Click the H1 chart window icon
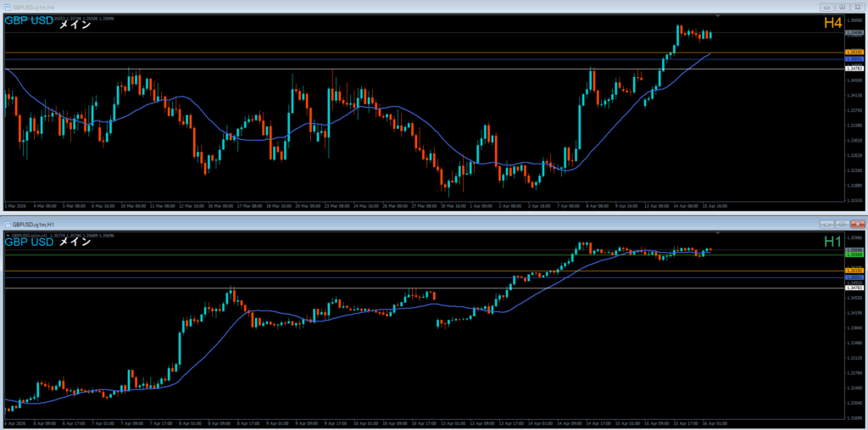Image resolution: width=868 pixels, height=430 pixels. coord(6,224)
